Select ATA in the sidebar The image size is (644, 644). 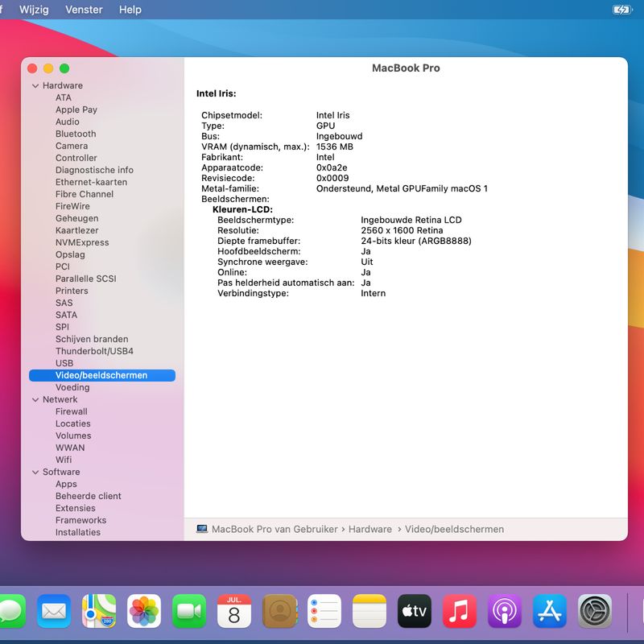point(64,97)
